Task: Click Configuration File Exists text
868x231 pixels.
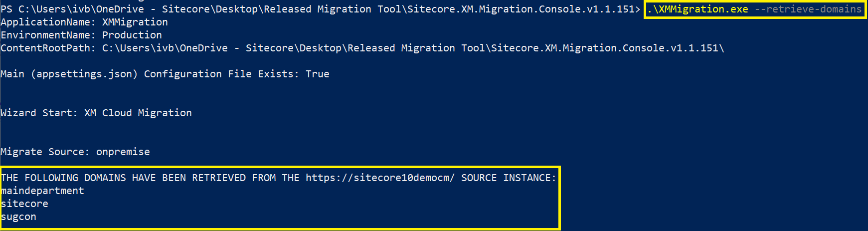Action: [221, 74]
